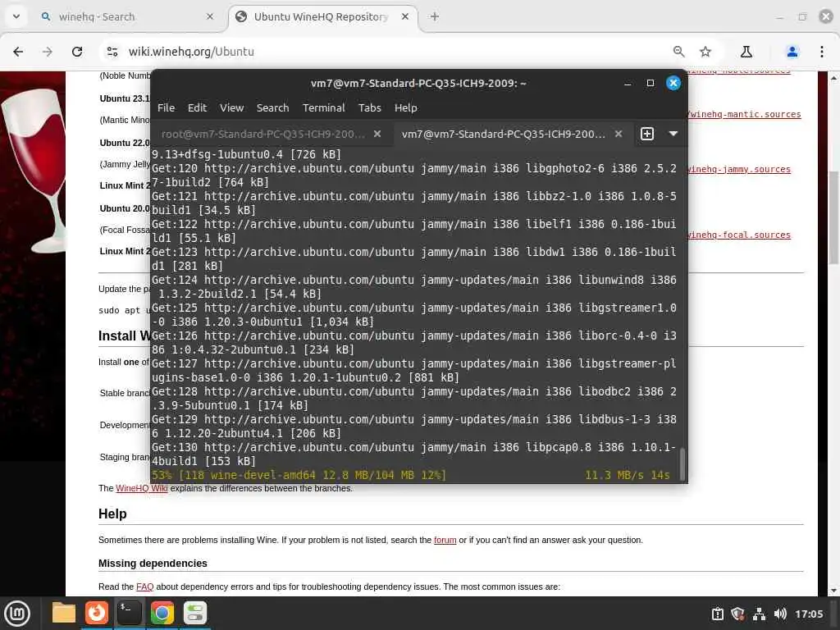Minimize the terminal window
This screenshot has width=840, height=630.
(628, 83)
